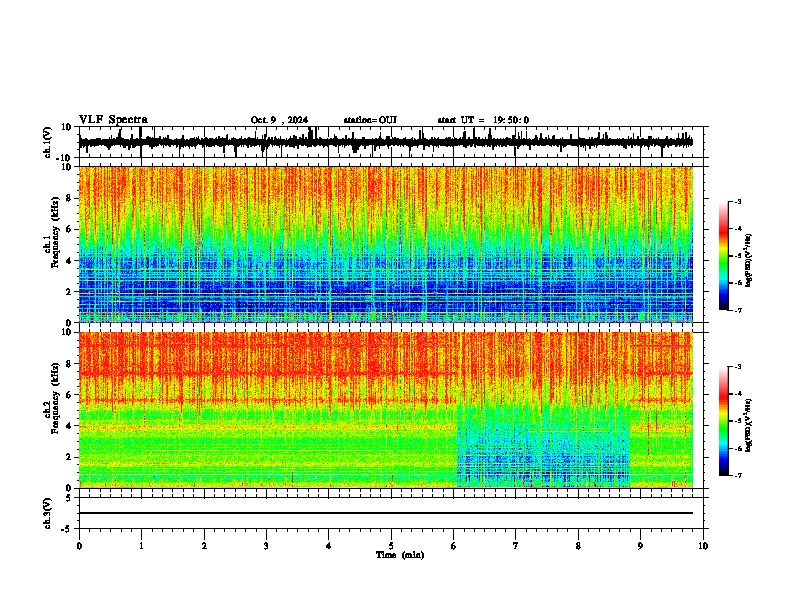Click the "-5" tick on the ch.3(V) axis
The width and height of the screenshot is (792, 612).
tap(68, 529)
